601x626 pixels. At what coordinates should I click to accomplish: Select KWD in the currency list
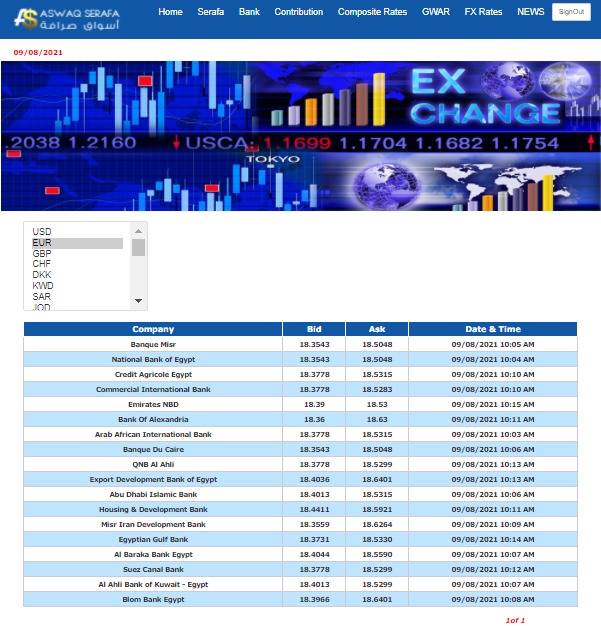(77, 286)
